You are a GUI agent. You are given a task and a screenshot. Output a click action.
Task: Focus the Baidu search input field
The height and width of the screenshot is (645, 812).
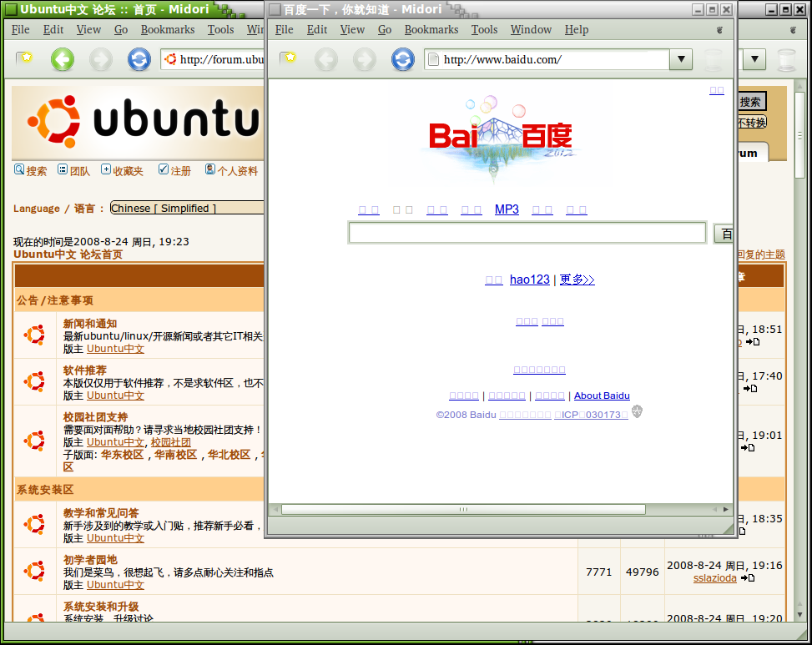coord(527,233)
